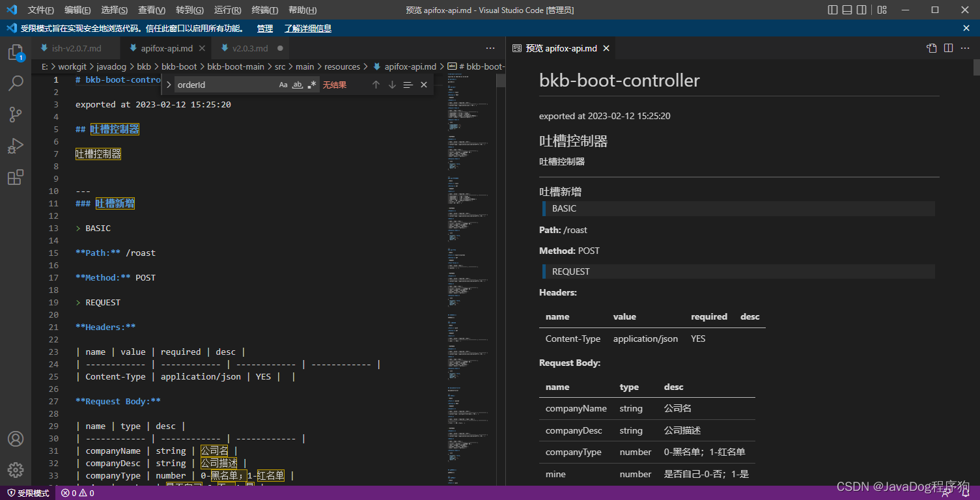This screenshot has height=500, width=980.
Task: Dismiss the restricted mode banner
Action: click(x=966, y=28)
